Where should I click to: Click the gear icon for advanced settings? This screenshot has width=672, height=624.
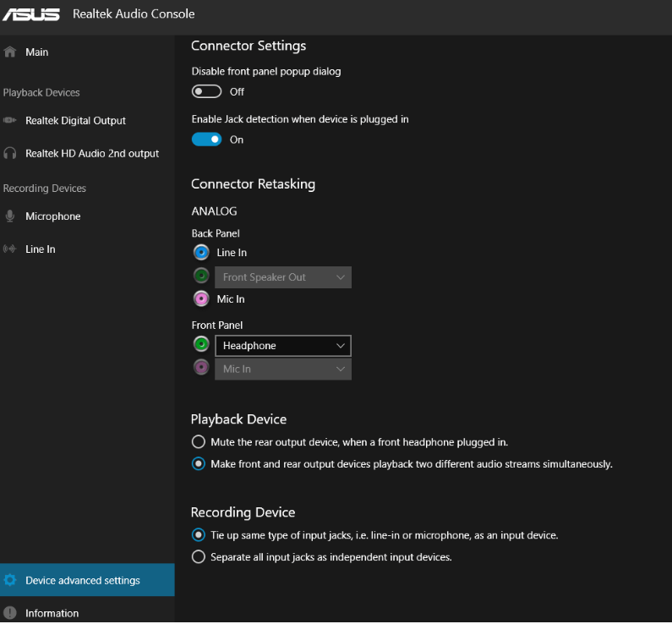click(x=10, y=580)
